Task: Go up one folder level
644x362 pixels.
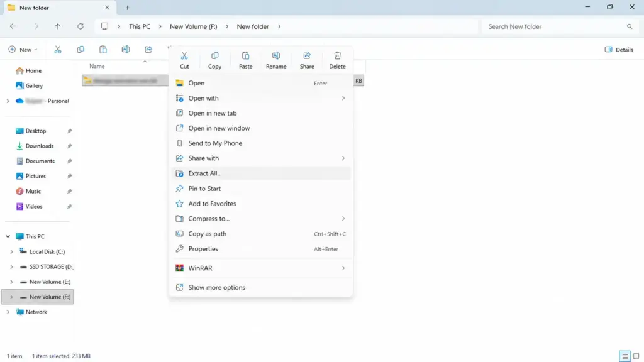Action: tap(57, 26)
